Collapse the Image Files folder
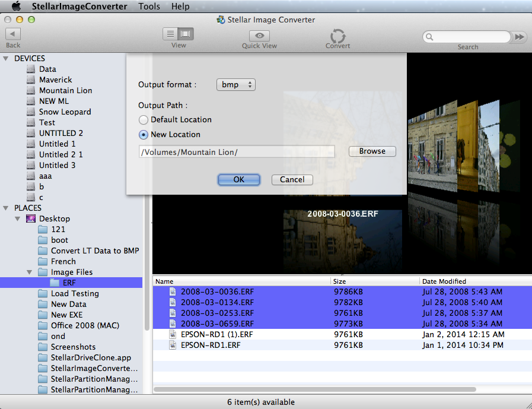This screenshot has height=409, width=532. pos(30,272)
